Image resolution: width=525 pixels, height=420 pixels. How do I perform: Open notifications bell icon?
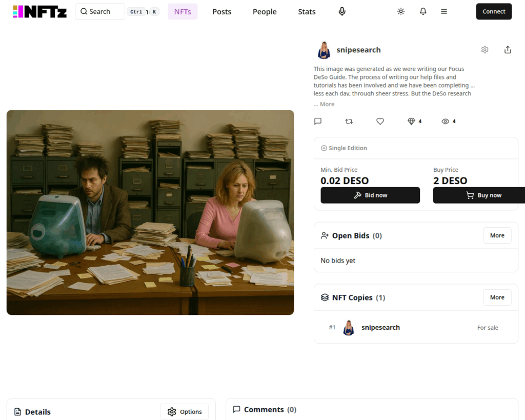(423, 11)
